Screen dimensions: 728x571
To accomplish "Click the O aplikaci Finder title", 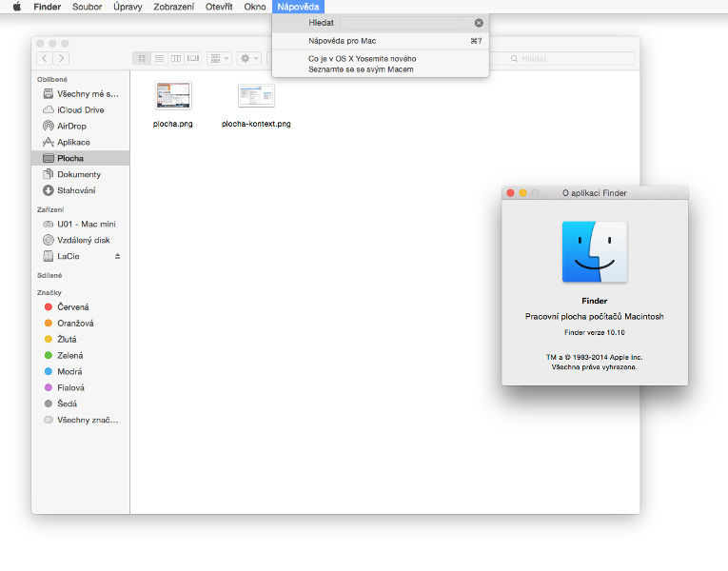I will 595,193.
